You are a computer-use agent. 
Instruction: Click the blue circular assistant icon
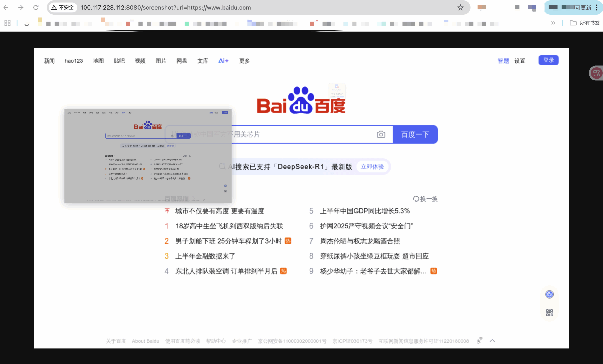click(549, 294)
